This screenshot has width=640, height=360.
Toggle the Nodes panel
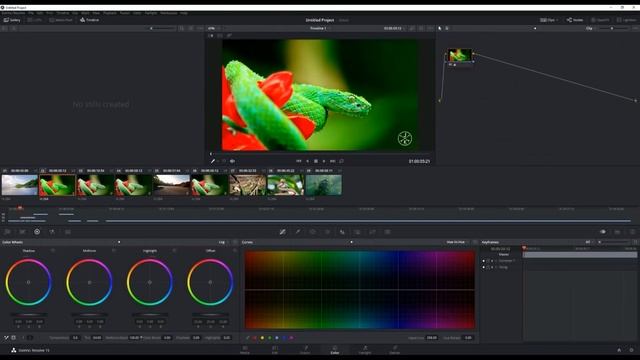coord(575,20)
